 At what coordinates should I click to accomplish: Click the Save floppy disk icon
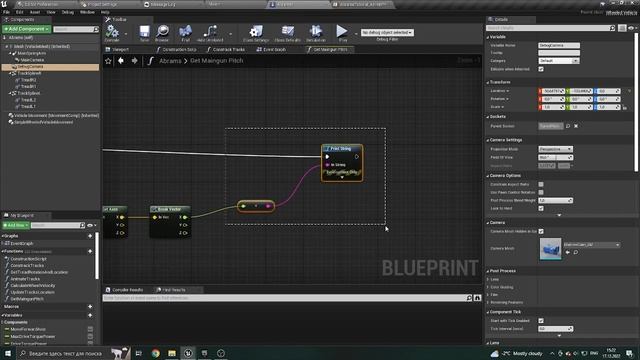(x=144, y=31)
